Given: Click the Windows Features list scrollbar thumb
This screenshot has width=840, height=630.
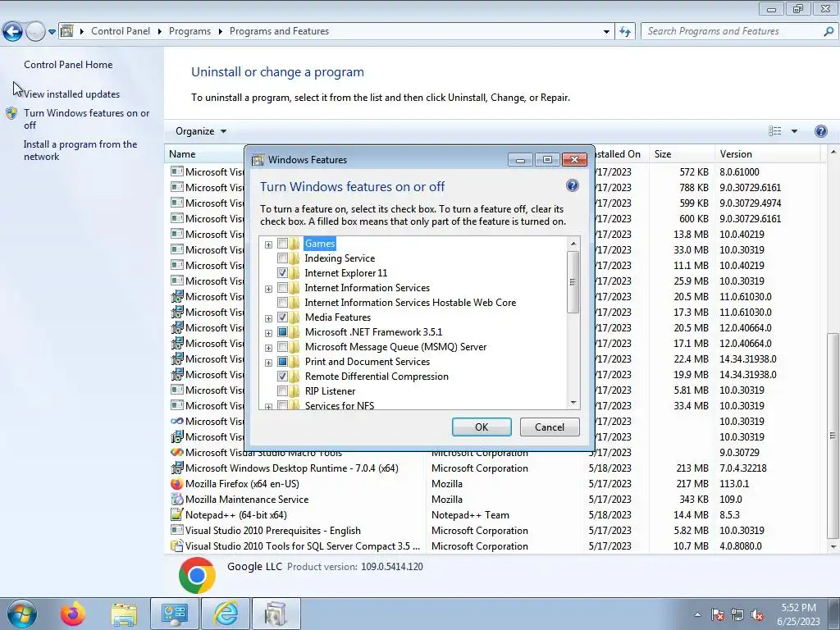Looking at the screenshot, I should (573, 282).
